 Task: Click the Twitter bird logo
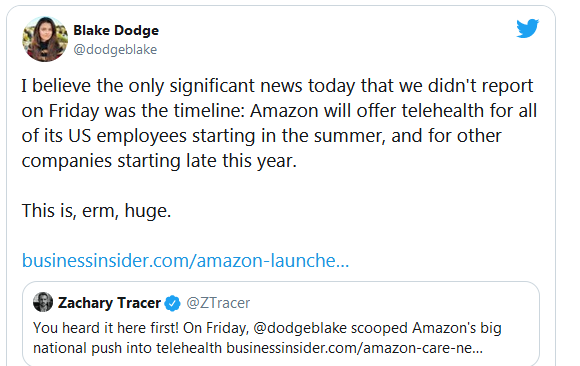pos(527,28)
